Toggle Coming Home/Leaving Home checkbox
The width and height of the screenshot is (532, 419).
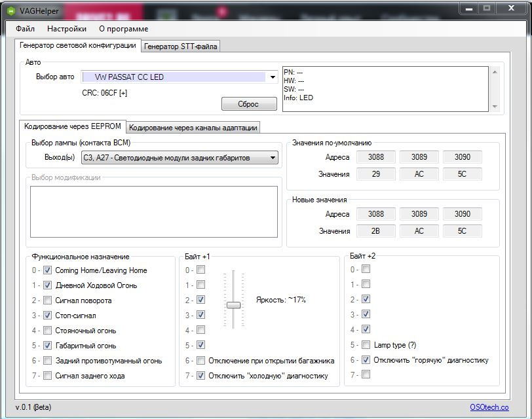pyautogui.click(x=48, y=270)
